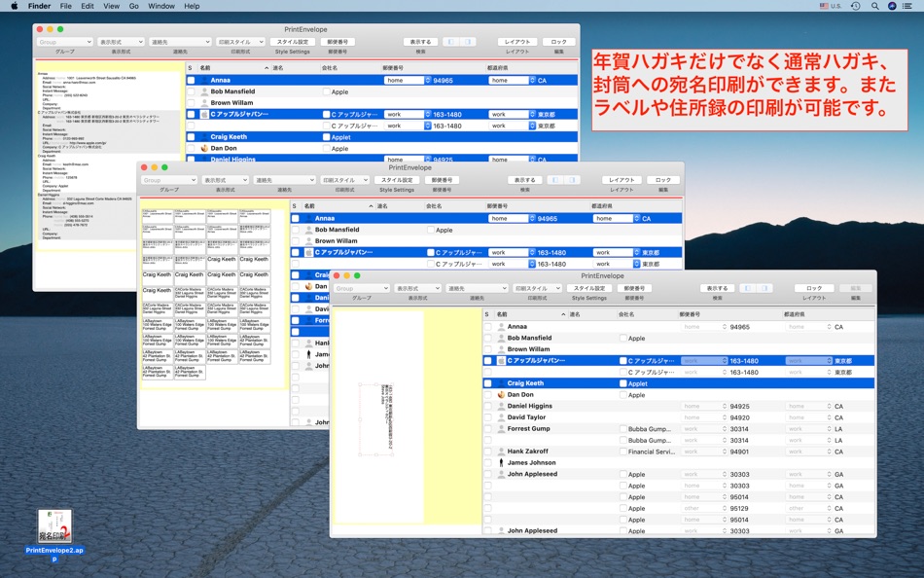The height and width of the screenshot is (578, 924).
Task: Open Spotlight search magnifier icon
Action: pos(874,6)
